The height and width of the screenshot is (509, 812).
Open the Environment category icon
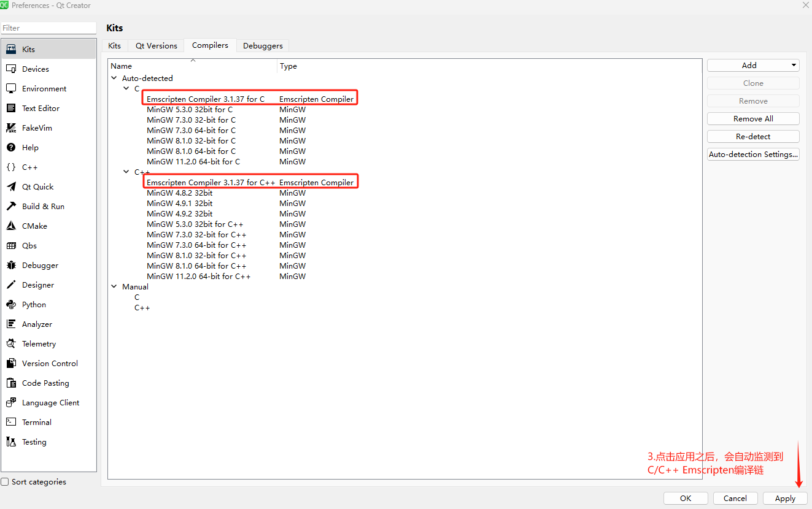(11, 88)
